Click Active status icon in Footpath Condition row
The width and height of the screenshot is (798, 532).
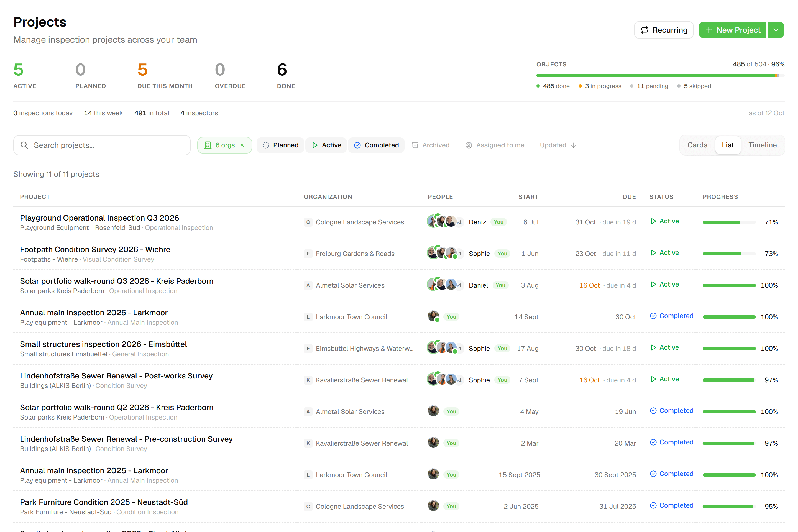point(653,253)
